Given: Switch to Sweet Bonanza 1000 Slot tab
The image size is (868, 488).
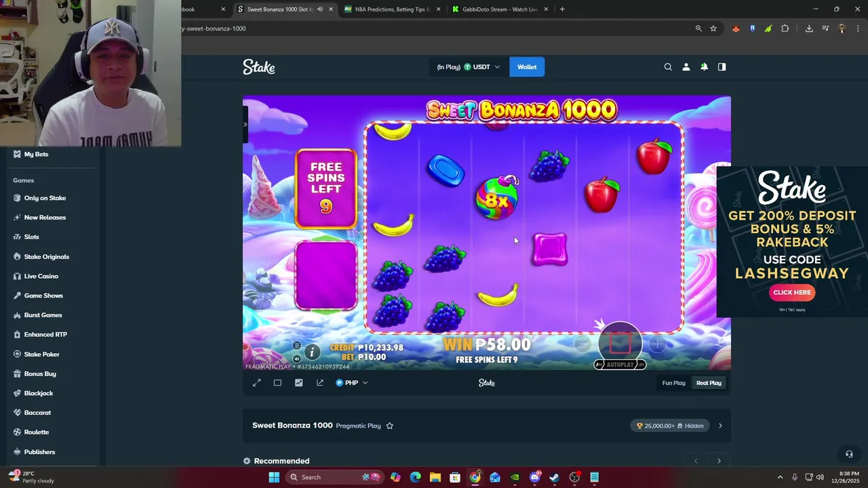Looking at the screenshot, I should [279, 9].
